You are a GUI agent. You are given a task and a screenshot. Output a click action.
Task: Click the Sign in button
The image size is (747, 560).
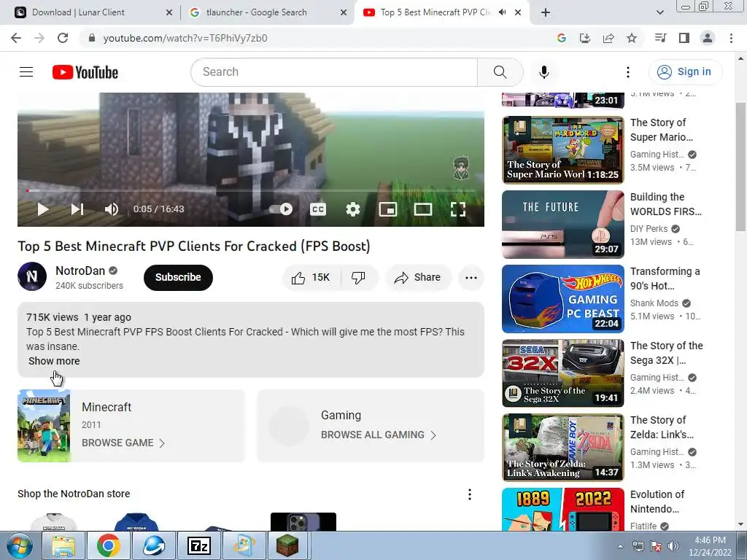coord(685,72)
